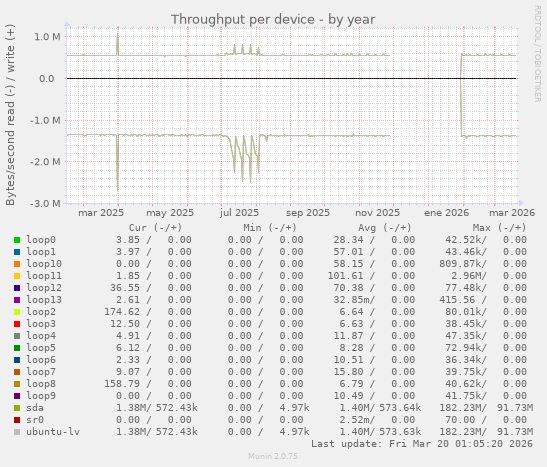547x467 pixels.
Task: Click the gray loop4 legend color swatch
Action: tap(17, 336)
